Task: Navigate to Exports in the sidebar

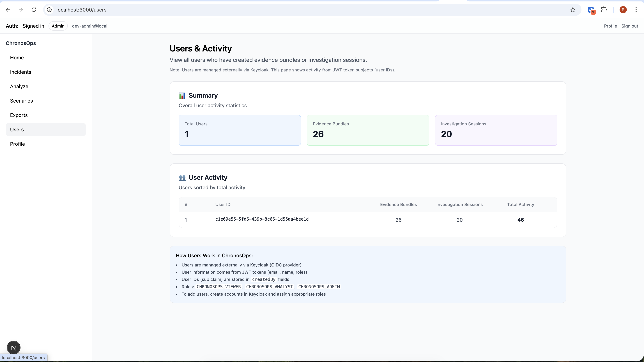Action: tap(19, 115)
